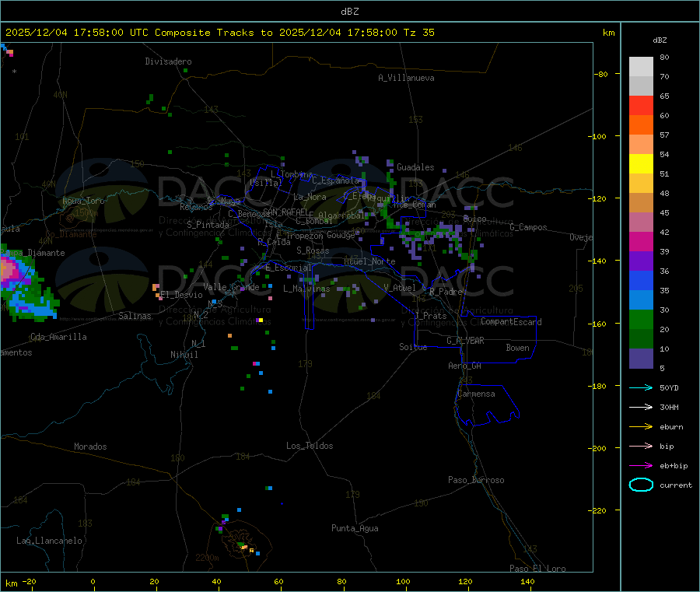Viewport: 700px width, 592px height.
Task: Click the magenta eb+bip arrow icon
Action: 641,465
